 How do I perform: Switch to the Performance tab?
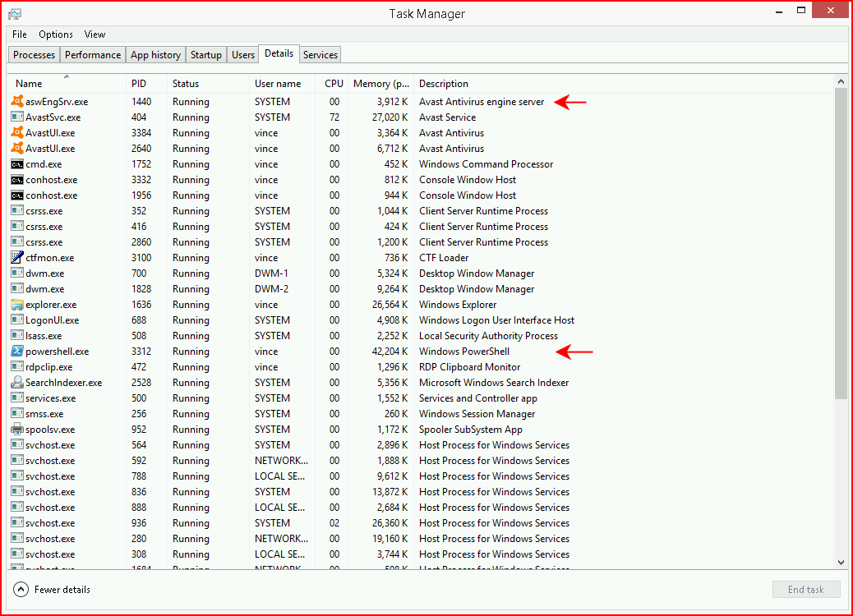(x=93, y=55)
